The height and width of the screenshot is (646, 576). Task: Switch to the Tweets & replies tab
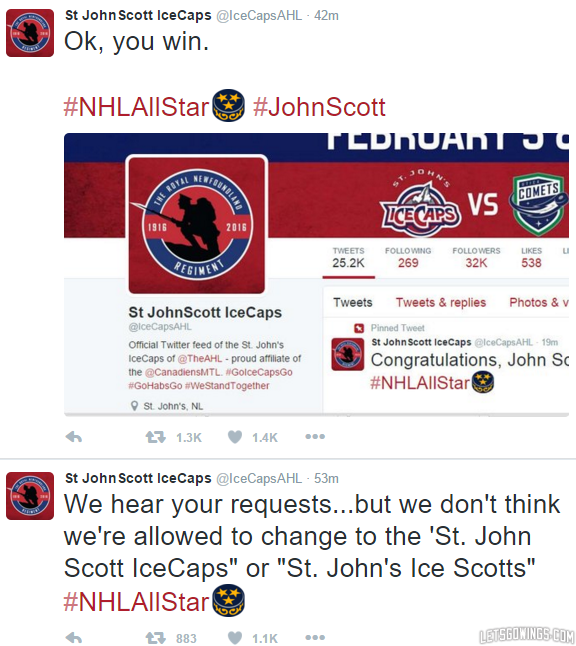441,302
